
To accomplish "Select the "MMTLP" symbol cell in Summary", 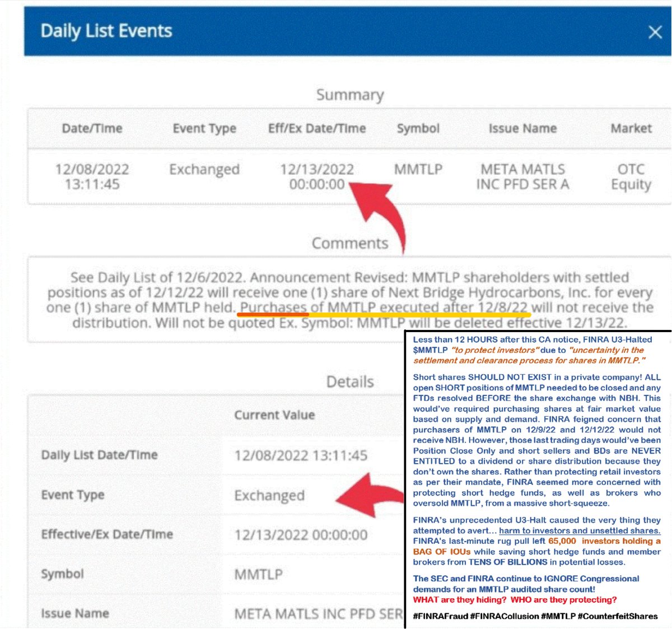I will point(418,169).
